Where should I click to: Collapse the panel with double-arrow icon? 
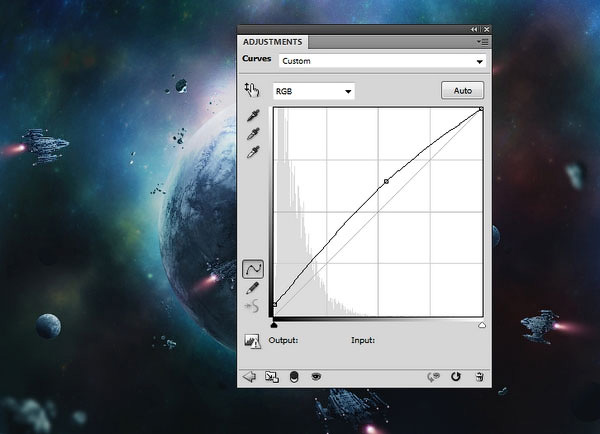[474, 30]
